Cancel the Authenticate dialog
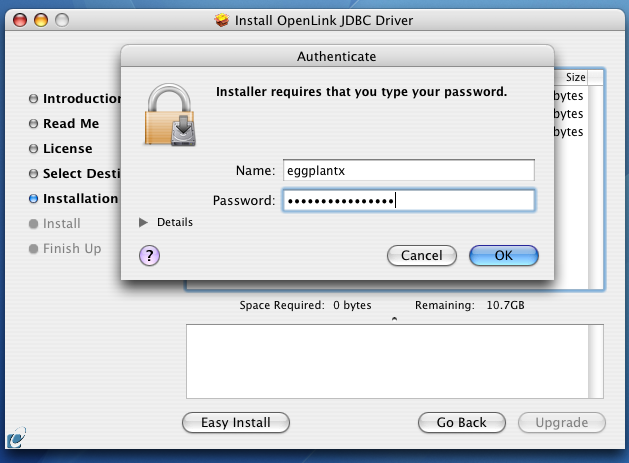 422,256
